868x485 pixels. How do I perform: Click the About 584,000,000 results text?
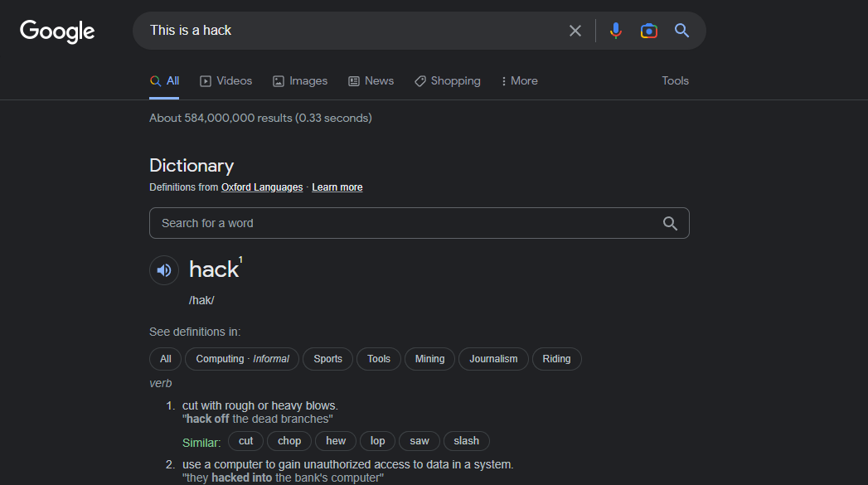(261, 118)
